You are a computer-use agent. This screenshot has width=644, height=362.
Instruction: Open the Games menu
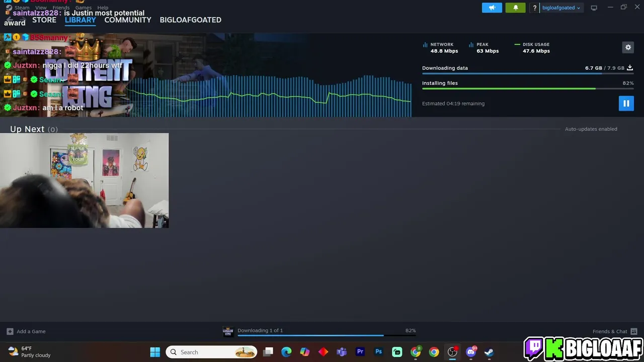point(83,8)
